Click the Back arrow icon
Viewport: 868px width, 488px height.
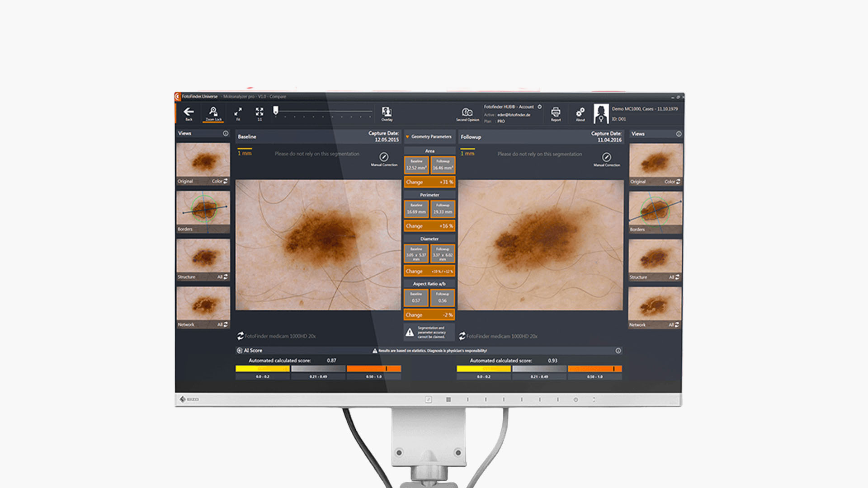[189, 112]
